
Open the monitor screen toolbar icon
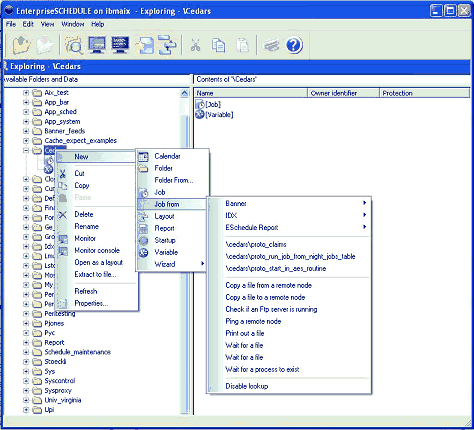(97, 45)
